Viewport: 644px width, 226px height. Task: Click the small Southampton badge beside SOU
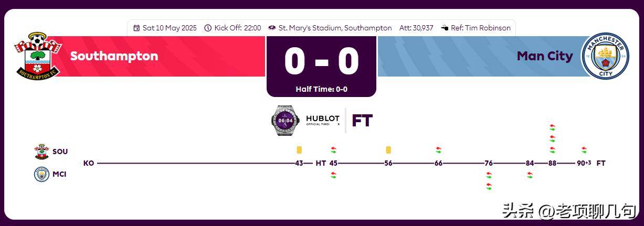[x=41, y=152]
